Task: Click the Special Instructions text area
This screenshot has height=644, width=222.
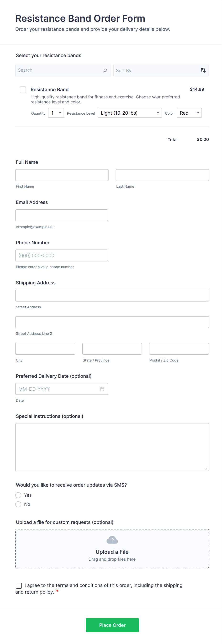Action: click(112, 447)
